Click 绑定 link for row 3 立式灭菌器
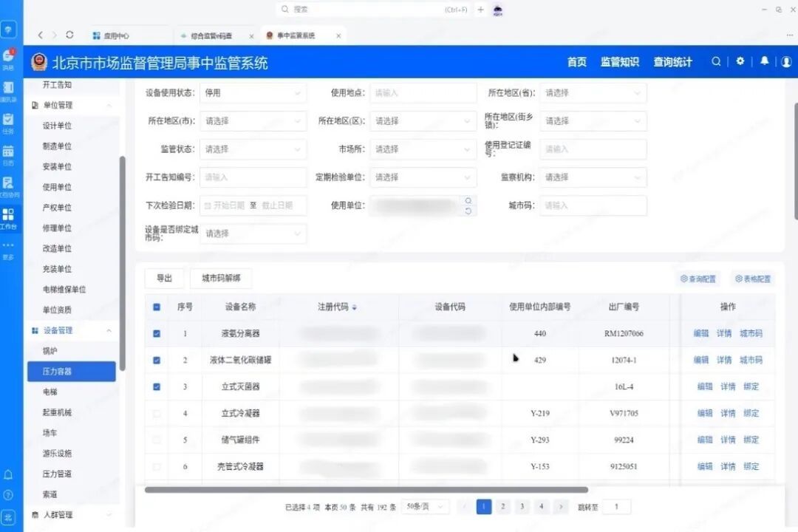This screenshot has width=798, height=532. (751, 387)
